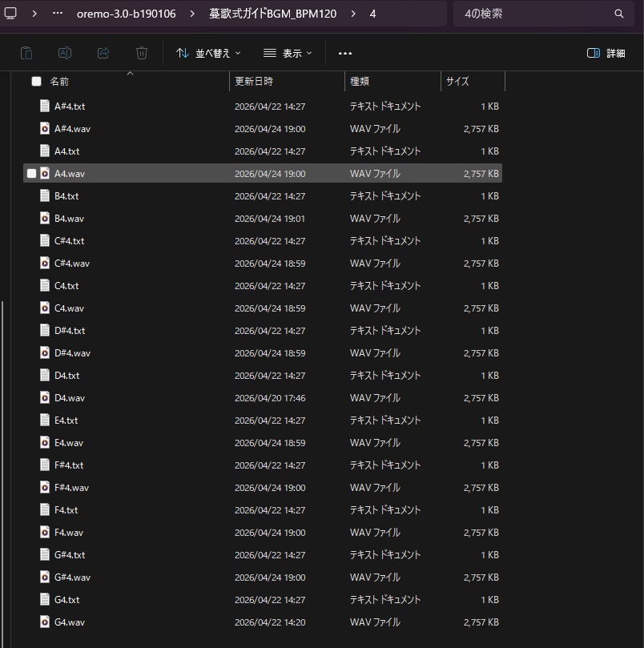Click the This PC monitor icon in breadcrumb
Viewport: 644px width, 648px height.
click(x=10, y=14)
